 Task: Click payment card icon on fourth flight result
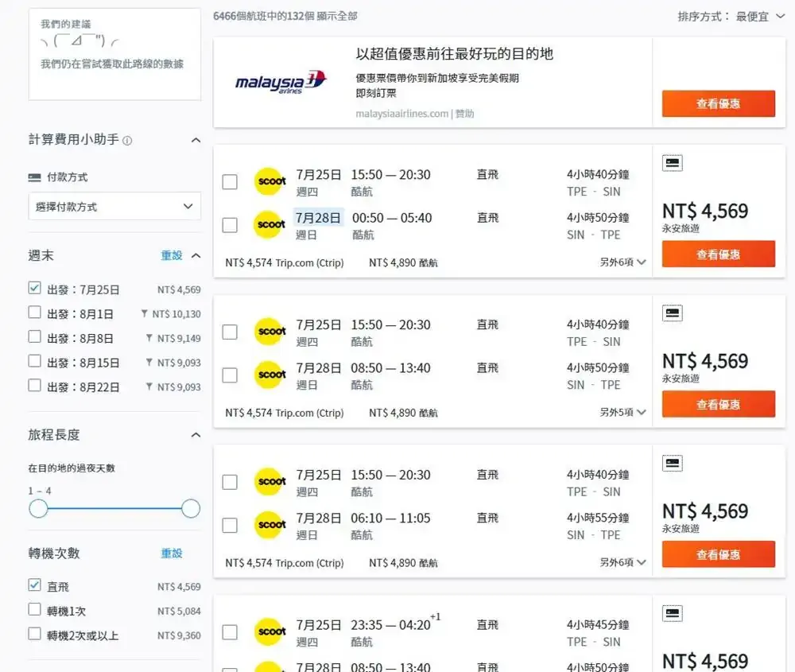click(x=673, y=613)
